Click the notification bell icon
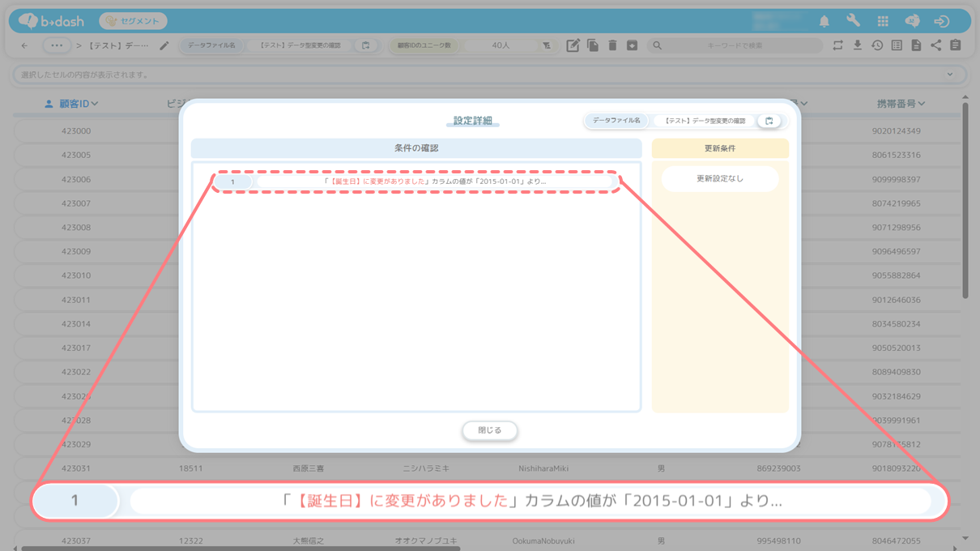The width and height of the screenshot is (980, 551). click(x=824, y=21)
